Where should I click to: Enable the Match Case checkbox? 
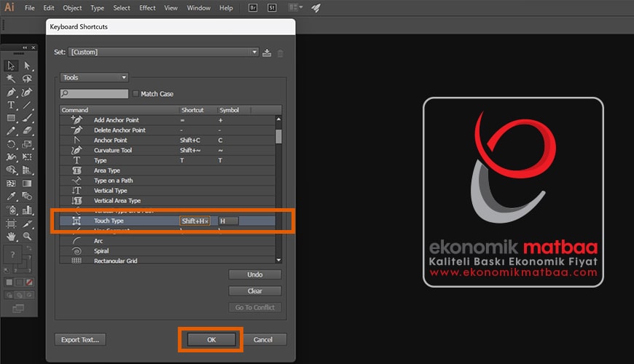136,94
